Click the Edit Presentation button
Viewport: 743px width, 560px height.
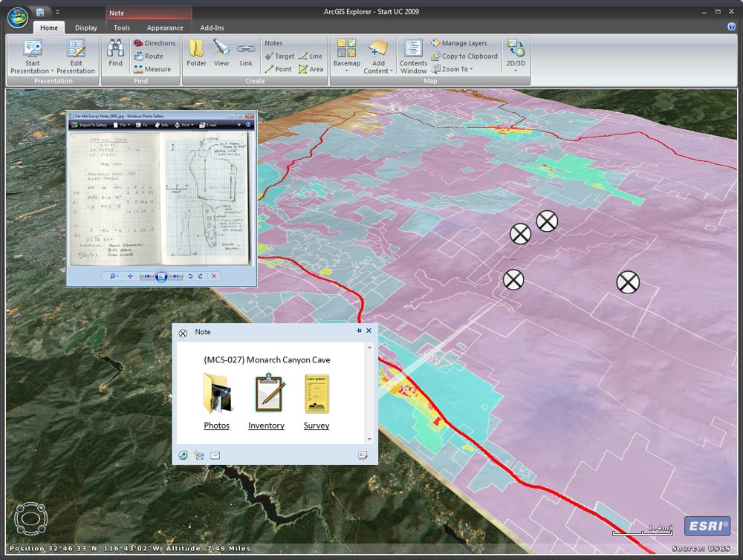click(76, 57)
